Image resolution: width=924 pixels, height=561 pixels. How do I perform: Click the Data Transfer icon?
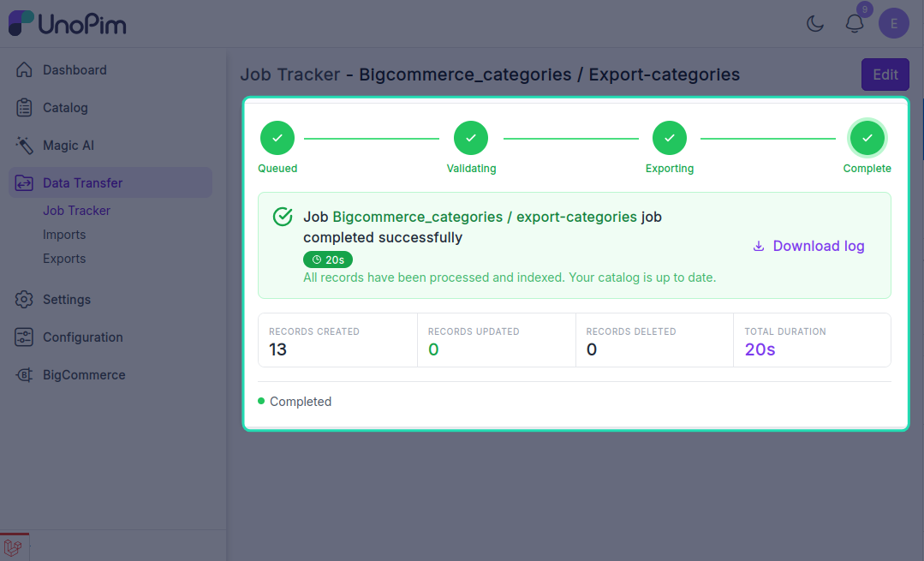click(24, 182)
